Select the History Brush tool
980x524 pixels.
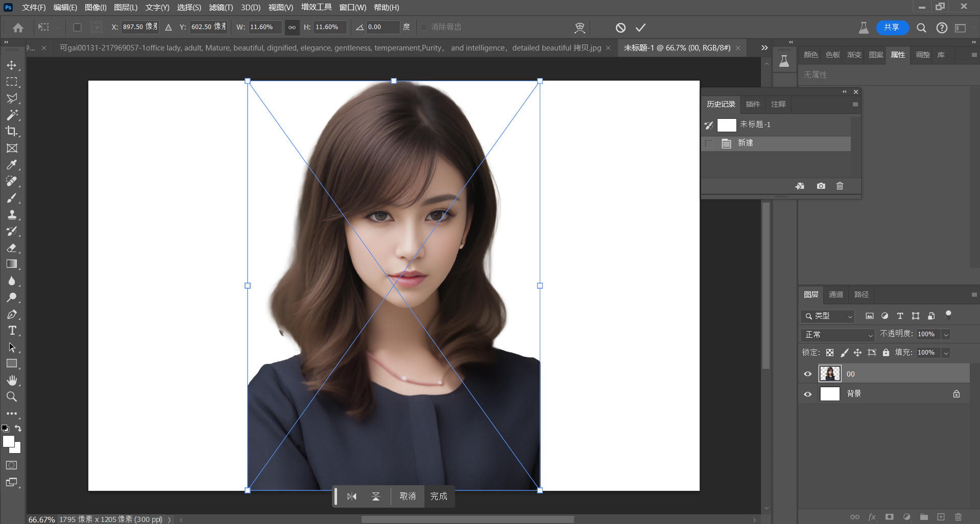pyautogui.click(x=12, y=231)
